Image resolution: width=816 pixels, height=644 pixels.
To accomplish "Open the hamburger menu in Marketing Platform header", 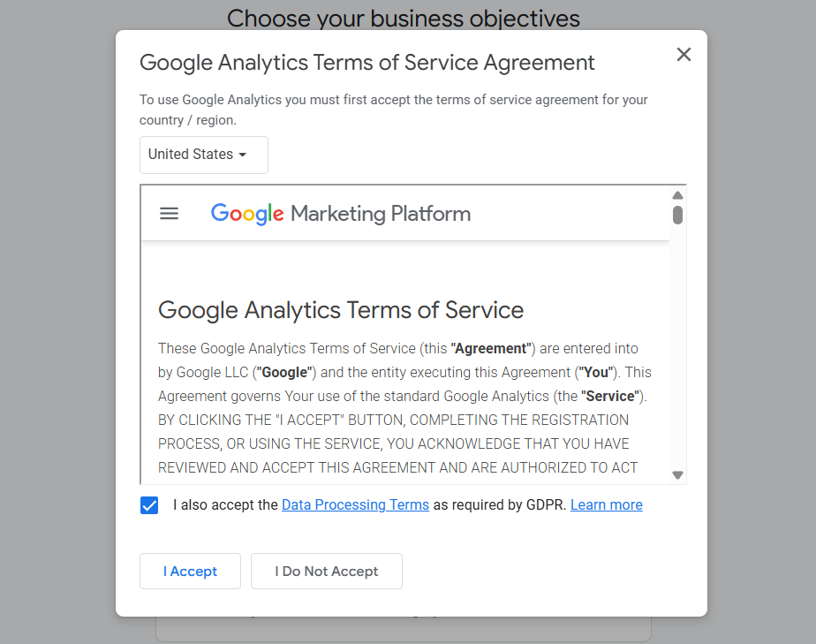I will click(169, 214).
